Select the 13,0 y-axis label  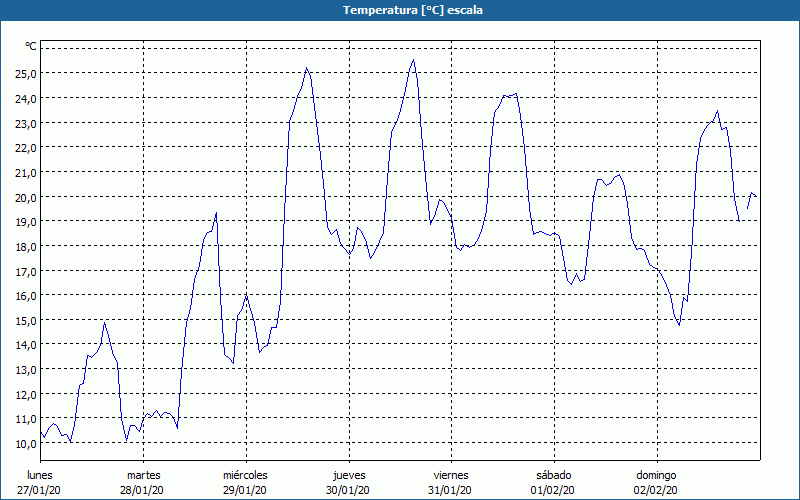click(x=26, y=370)
